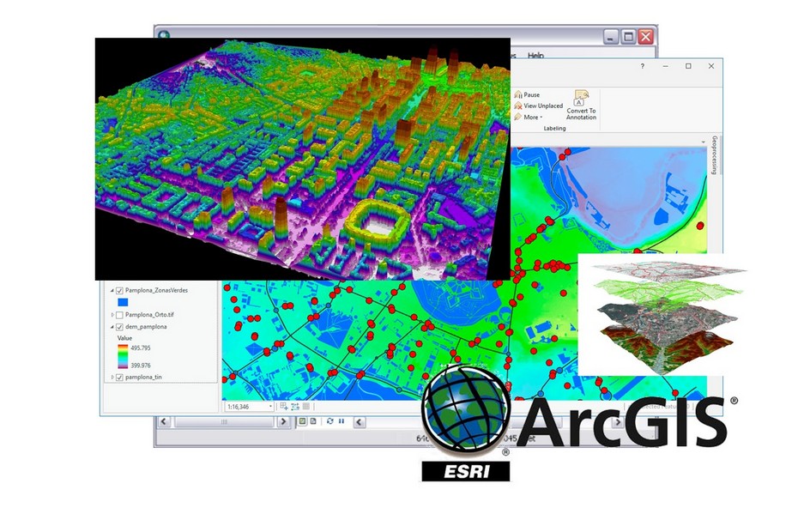Select the pamplona_tin layer name
This screenshot has height=532, width=804.
pos(143,377)
